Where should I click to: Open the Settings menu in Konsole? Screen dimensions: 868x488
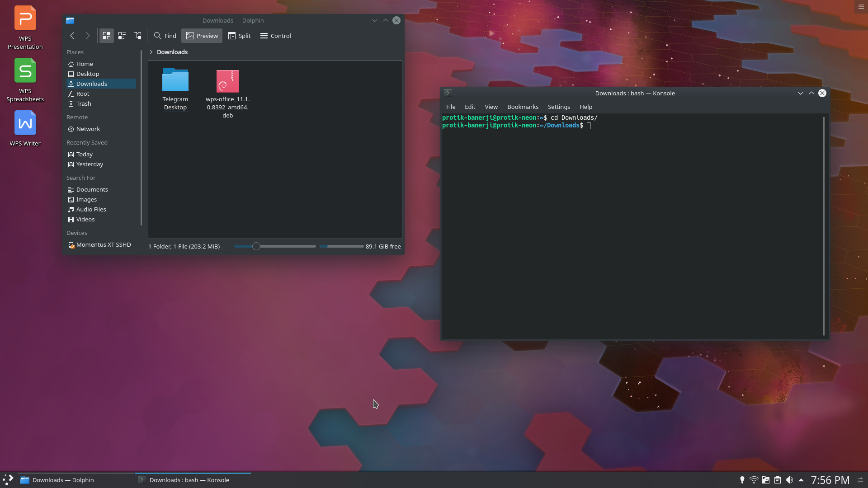pyautogui.click(x=559, y=107)
